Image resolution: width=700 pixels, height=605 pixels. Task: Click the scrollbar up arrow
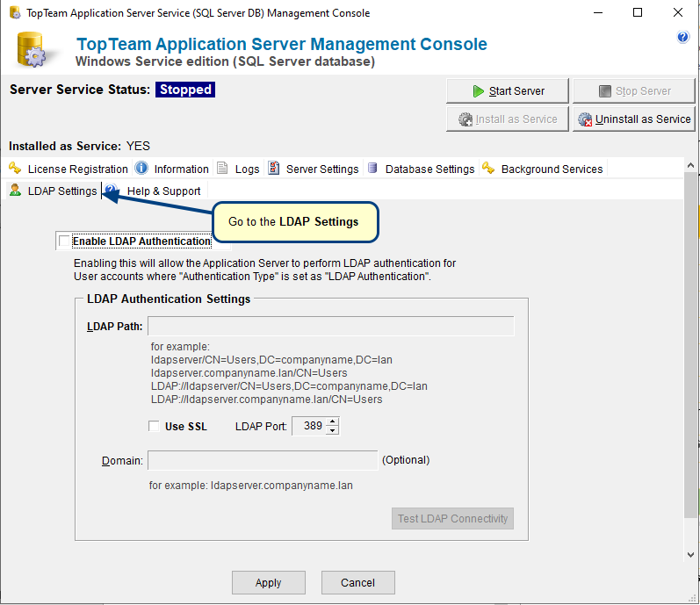(x=690, y=165)
